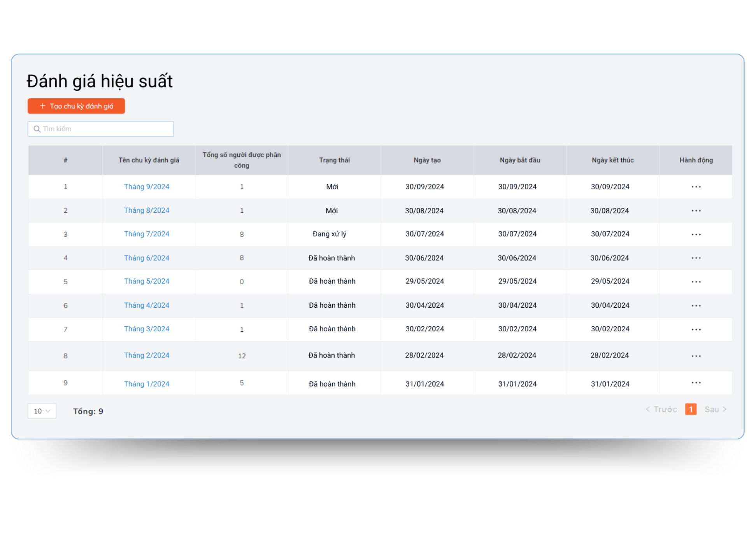The width and height of the screenshot is (756, 534).
Task: Click Tạo chu kỳ đánh giá button
Action: tap(76, 106)
